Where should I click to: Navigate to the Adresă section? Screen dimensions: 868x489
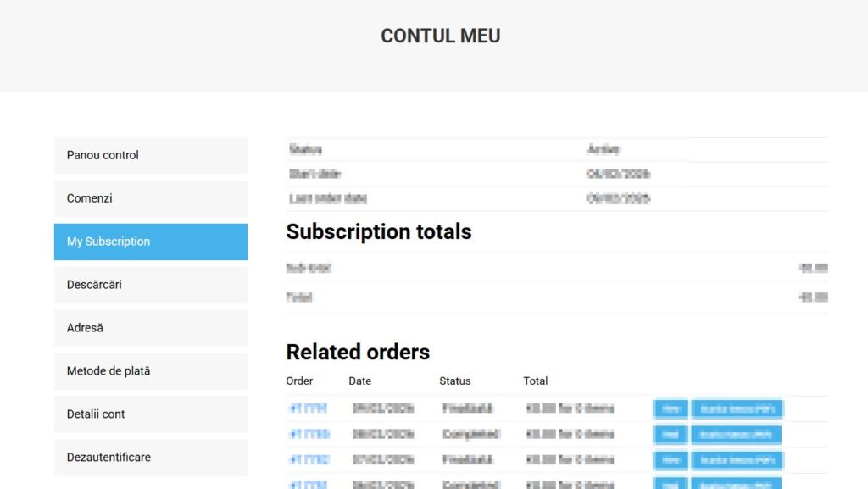click(x=150, y=328)
